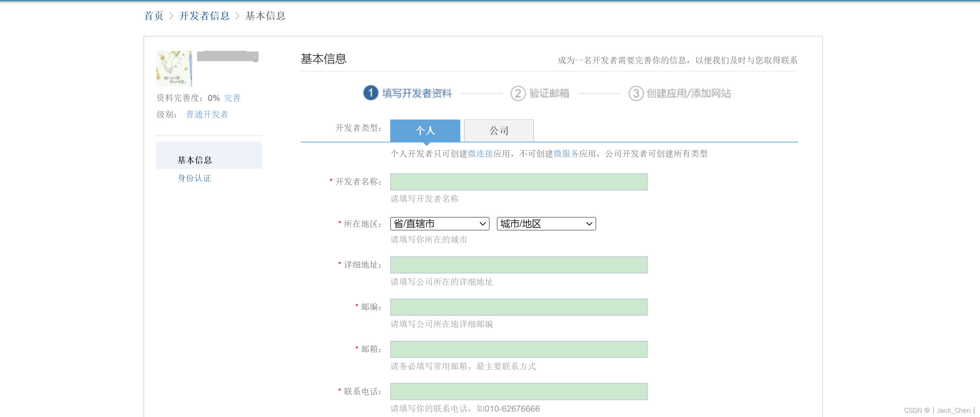Open the 首页 breadcrumb link

click(154, 16)
